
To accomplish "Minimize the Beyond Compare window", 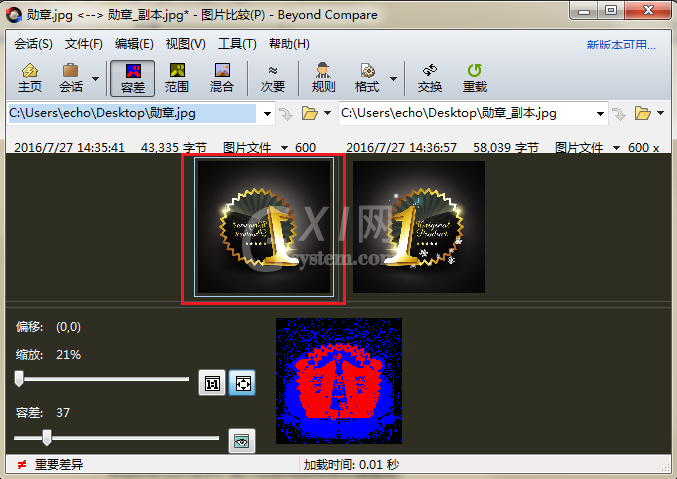I will point(584,11).
